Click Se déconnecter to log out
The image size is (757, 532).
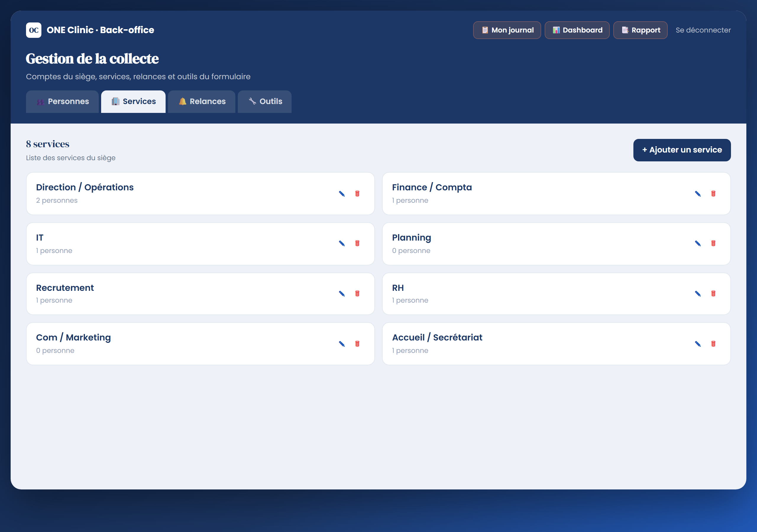(x=703, y=30)
